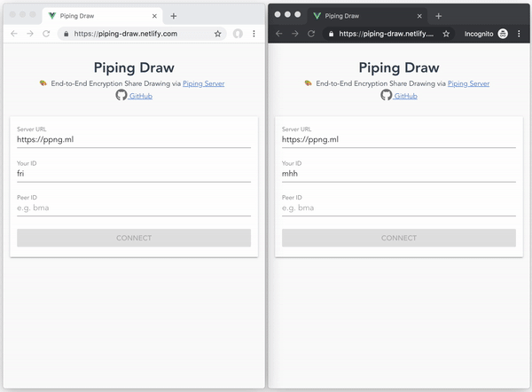Click the Incognito profile icon
This screenshot has width=532, height=392.
click(503, 34)
